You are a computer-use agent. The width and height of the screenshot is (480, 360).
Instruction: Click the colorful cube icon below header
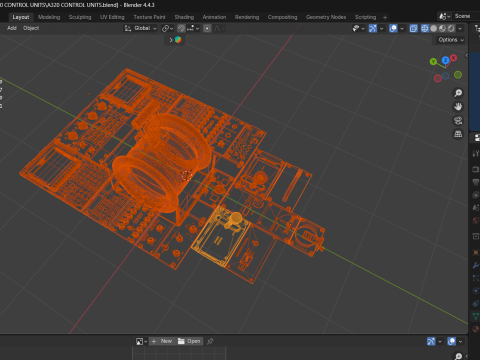pyautogui.click(x=178, y=40)
